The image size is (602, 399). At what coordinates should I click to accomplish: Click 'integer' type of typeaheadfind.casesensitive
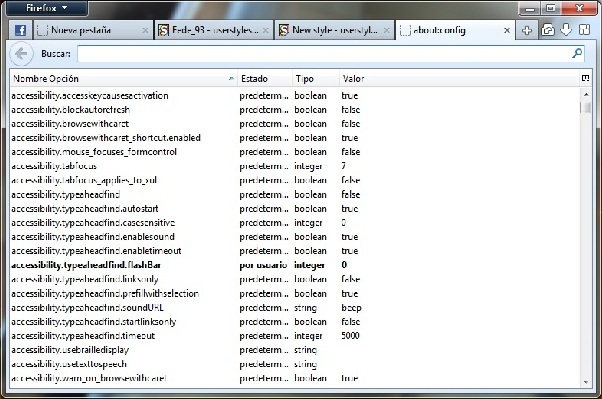tap(308, 223)
